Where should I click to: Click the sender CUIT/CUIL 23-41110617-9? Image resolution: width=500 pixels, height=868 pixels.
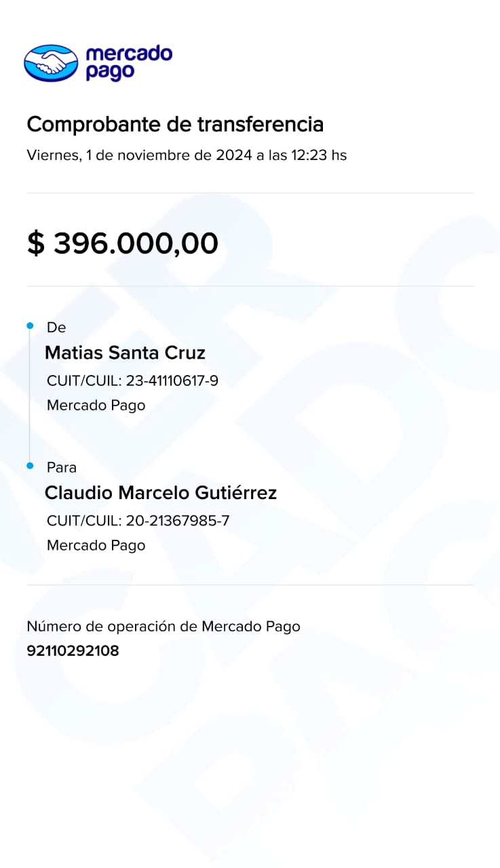pos(132,380)
